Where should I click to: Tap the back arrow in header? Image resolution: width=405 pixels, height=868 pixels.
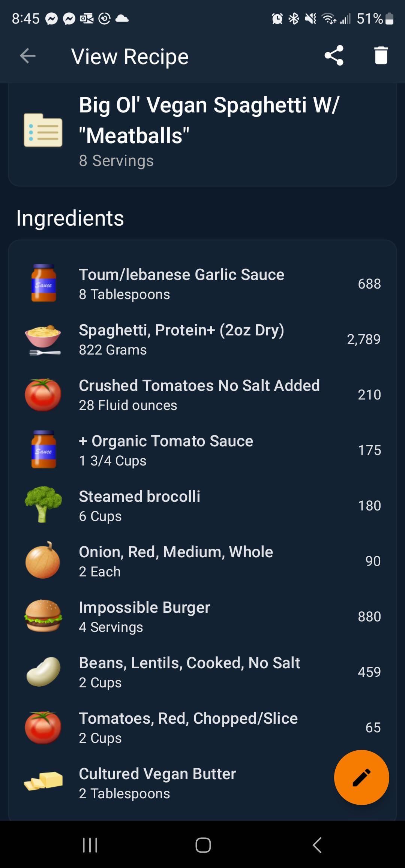(28, 56)
